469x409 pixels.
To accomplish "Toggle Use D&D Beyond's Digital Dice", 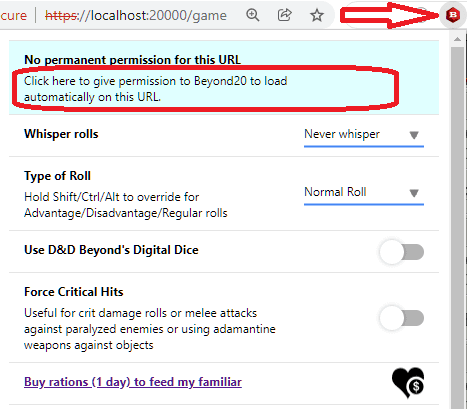I will 402,252.
